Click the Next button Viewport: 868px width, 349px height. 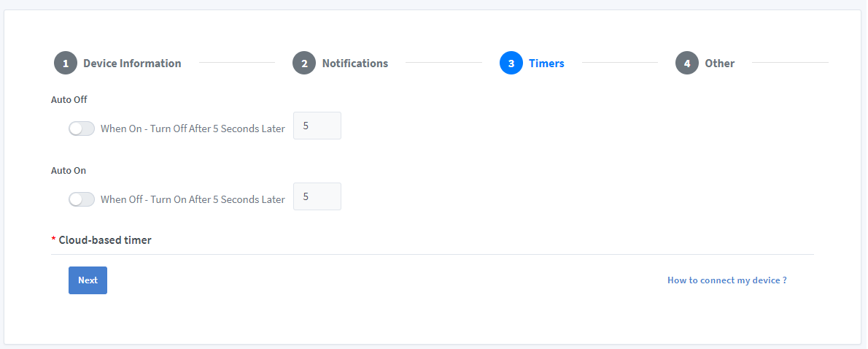click(x=88, y=280)
